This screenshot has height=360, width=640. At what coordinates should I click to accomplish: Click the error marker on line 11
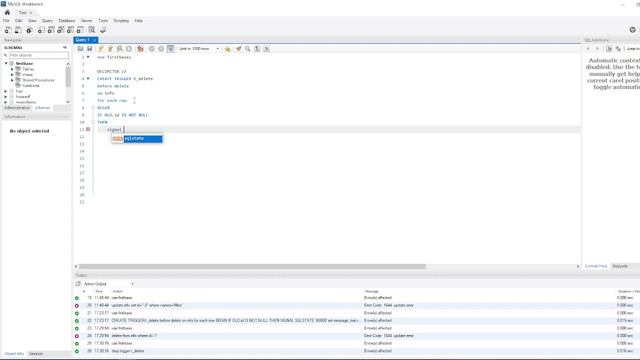88,129
